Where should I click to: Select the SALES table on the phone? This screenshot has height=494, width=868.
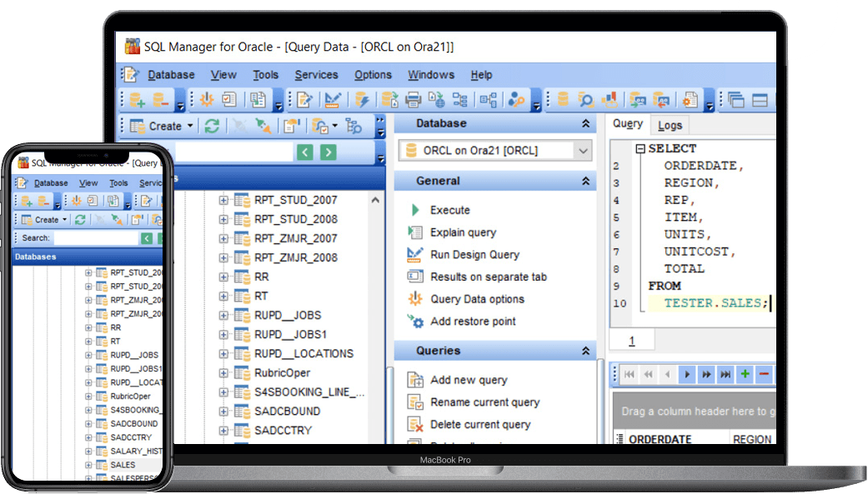123,465
